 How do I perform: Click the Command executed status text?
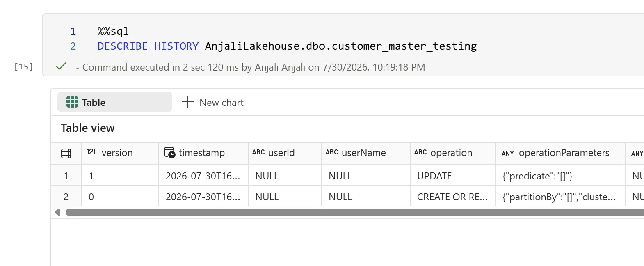[251, 67]
